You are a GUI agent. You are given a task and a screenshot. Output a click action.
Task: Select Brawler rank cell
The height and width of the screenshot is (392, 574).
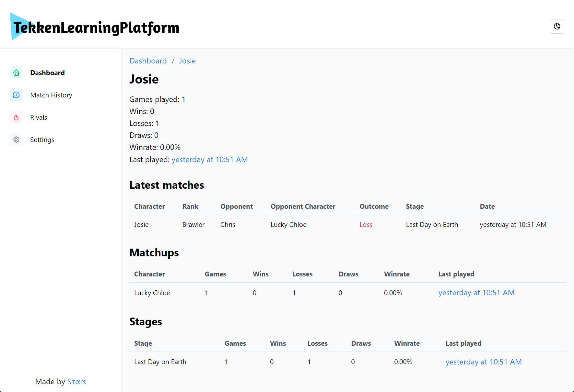[x=193, y=225]
